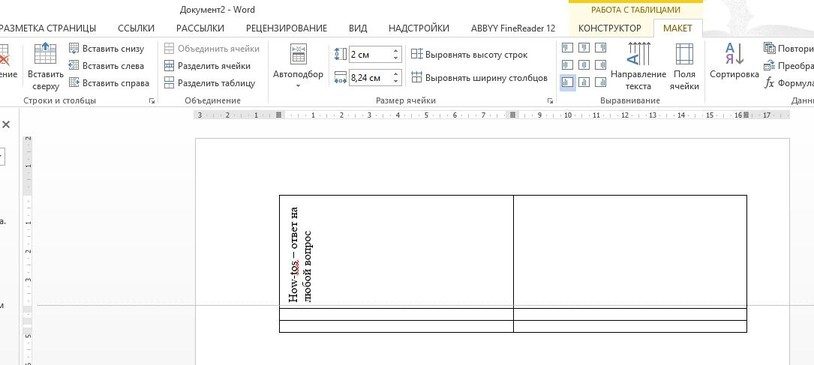Click the third row right table cell

point(630,326)
